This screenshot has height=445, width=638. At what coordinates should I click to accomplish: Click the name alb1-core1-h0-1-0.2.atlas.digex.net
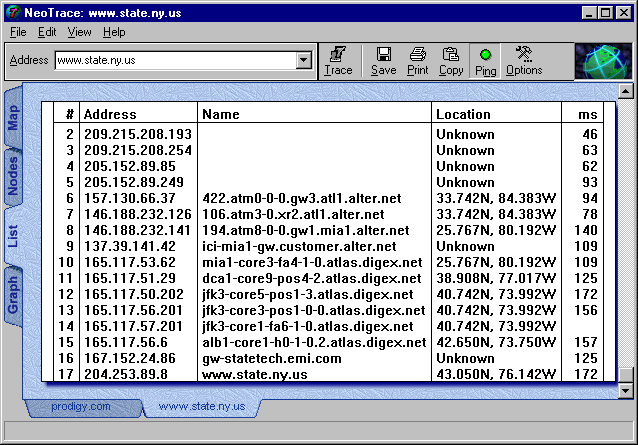tap(314, 342)
